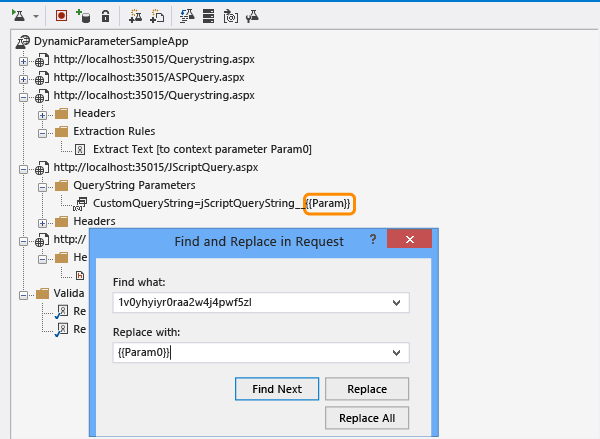Expand Headers under JScriptQuery.aspx
This screenshot has width=600, height=439.
pyautogui.click(x=42, y=223)
